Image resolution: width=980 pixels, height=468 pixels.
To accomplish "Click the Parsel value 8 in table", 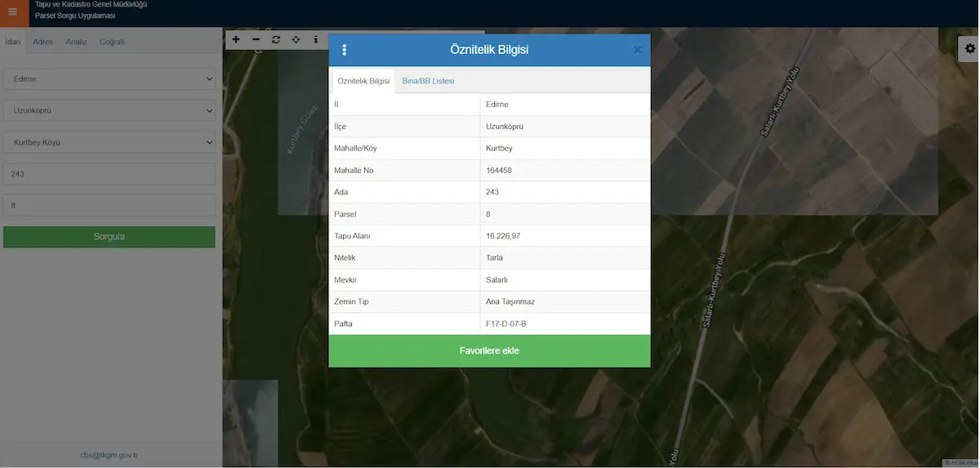I will (488, 214).
